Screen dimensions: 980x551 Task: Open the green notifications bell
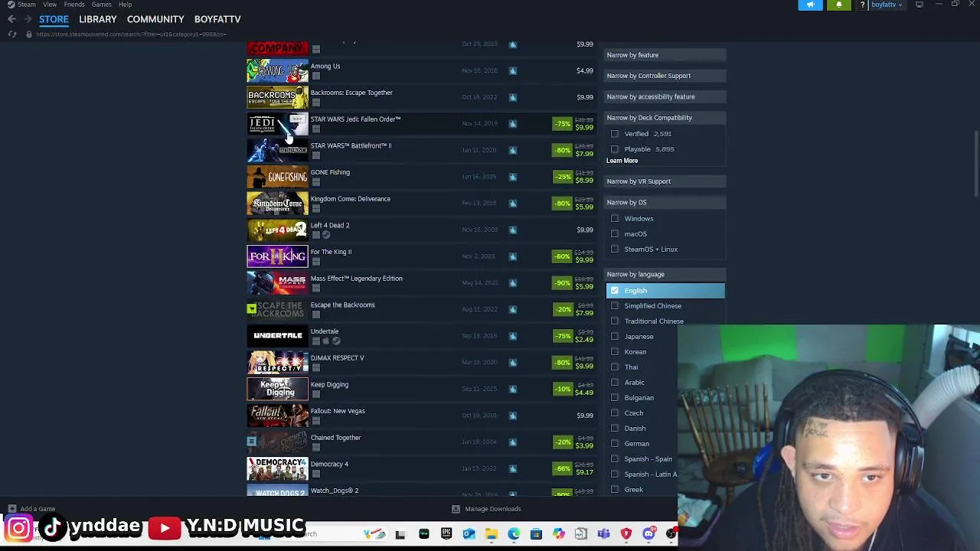(x=839, y=5)
